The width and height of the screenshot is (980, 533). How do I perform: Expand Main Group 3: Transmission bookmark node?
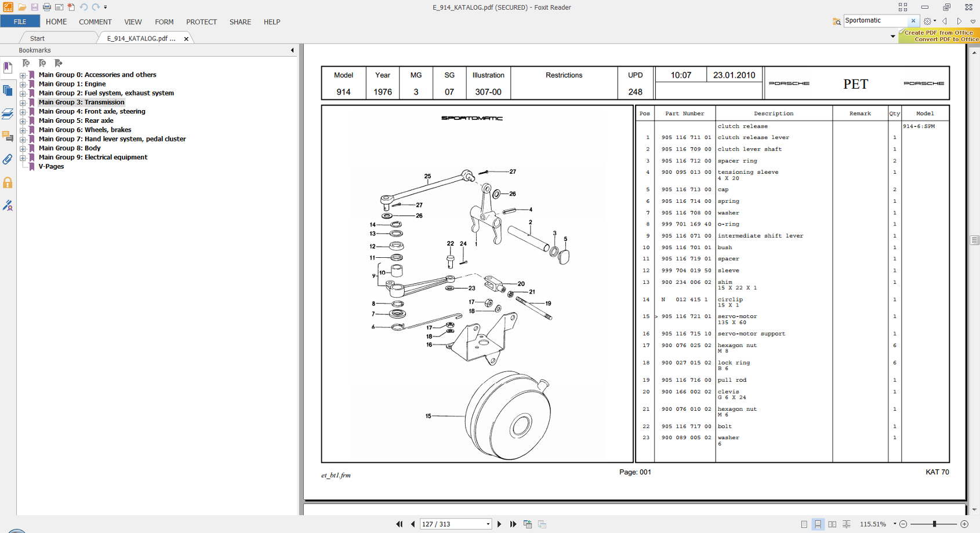pos(23,103)
